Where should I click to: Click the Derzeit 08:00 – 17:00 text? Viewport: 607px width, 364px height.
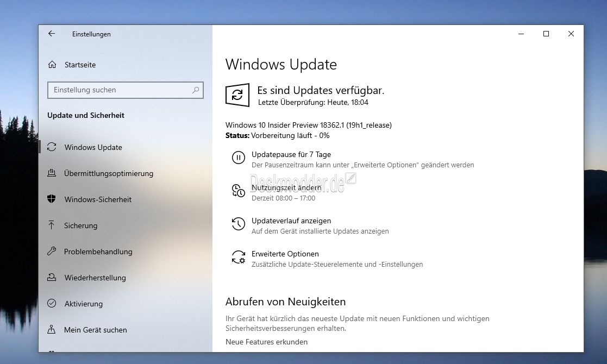click(x=283, y=198)
